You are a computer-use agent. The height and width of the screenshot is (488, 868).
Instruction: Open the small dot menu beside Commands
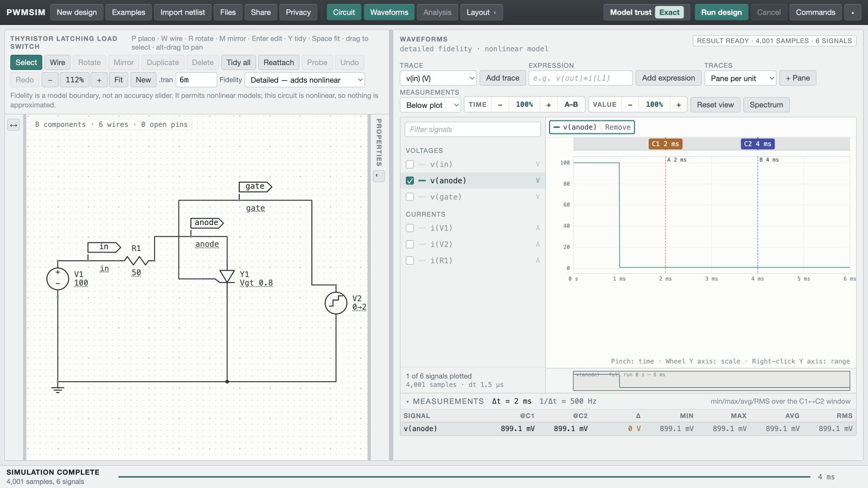click(x=853, y=12)
